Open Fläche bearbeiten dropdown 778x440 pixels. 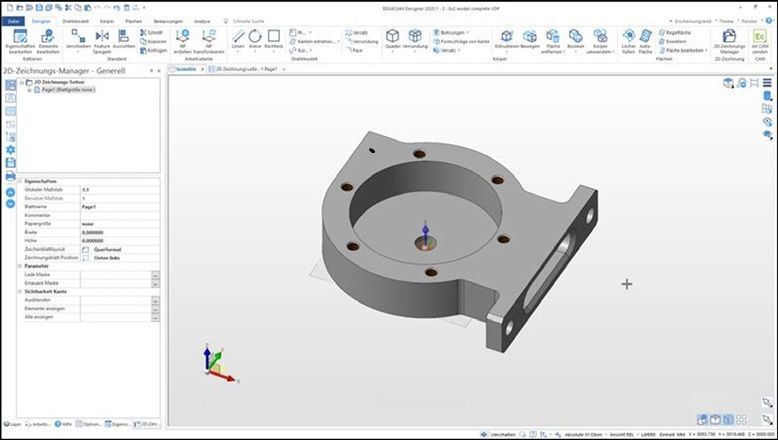683,51
